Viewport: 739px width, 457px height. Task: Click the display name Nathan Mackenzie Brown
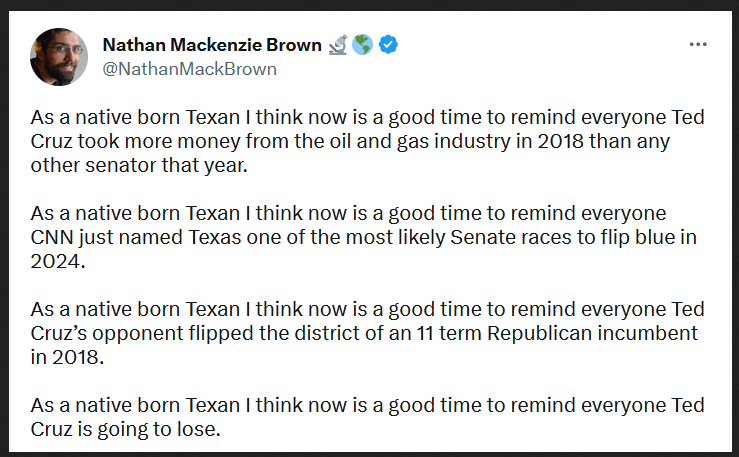coord(212,45)
